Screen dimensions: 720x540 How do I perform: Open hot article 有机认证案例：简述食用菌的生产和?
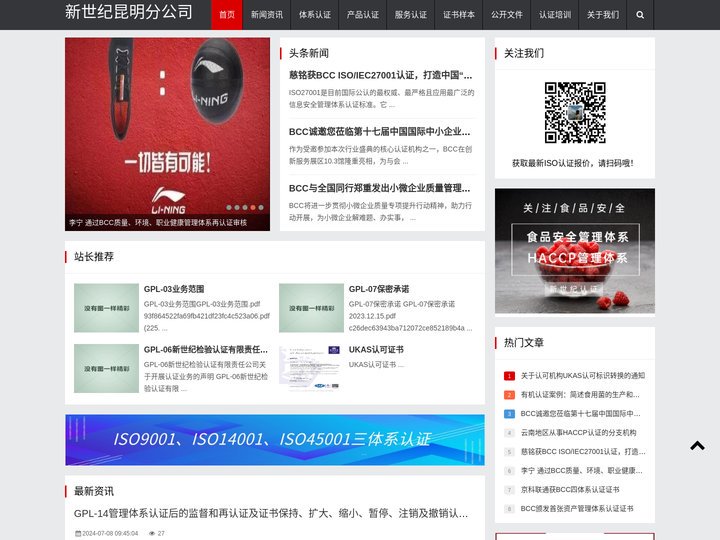coord(580,395)
